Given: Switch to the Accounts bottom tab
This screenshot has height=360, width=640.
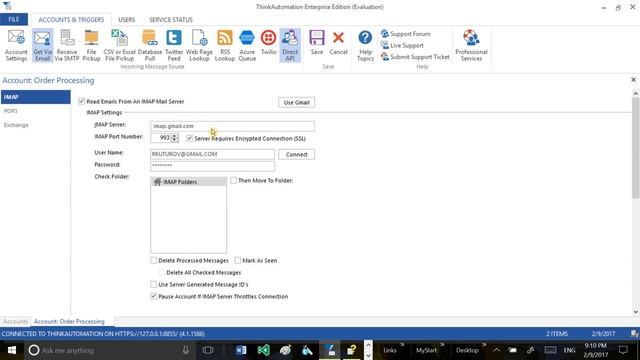Looking at the screenshot, I should pos(16,322).
